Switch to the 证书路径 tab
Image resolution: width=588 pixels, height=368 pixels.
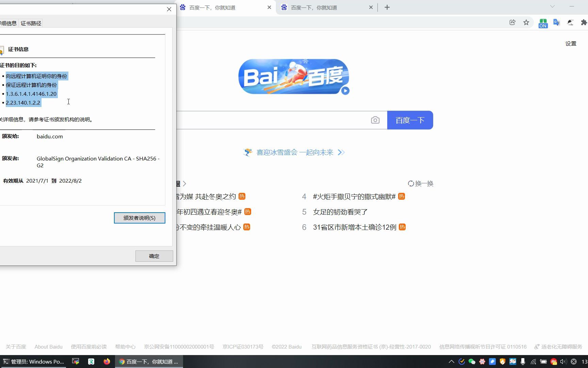pos(31,23)
